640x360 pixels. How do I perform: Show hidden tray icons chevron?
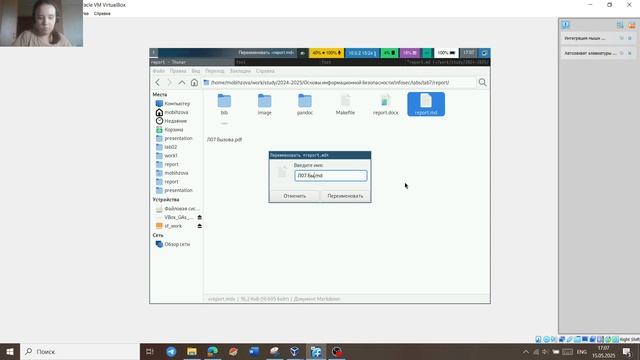click(526, 351)
